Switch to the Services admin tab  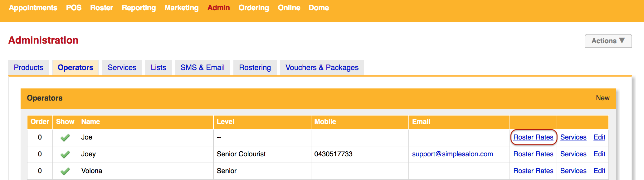tap(122, 68)
